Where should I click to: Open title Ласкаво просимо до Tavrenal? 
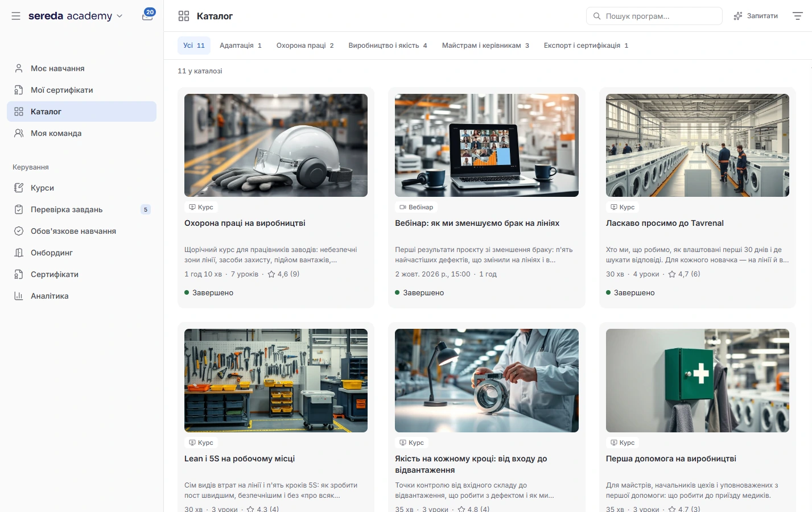coord(665,223)
